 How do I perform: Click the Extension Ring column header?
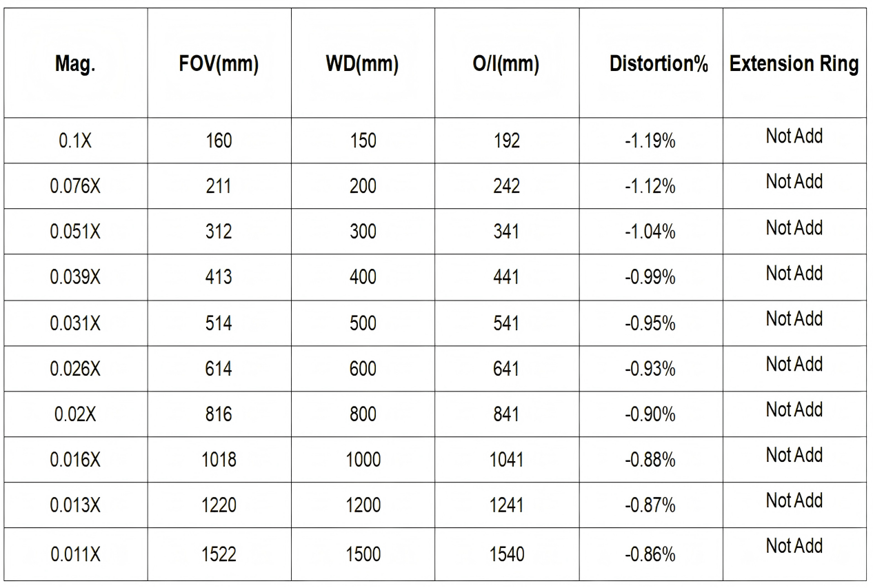[794, 65]
